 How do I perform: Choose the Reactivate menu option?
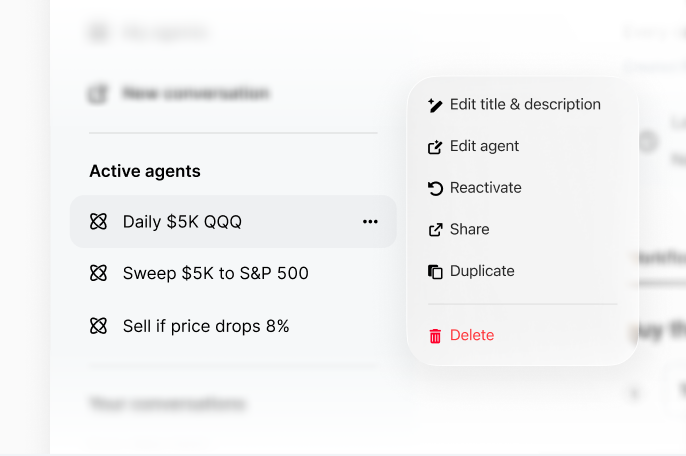click(486, 188)
